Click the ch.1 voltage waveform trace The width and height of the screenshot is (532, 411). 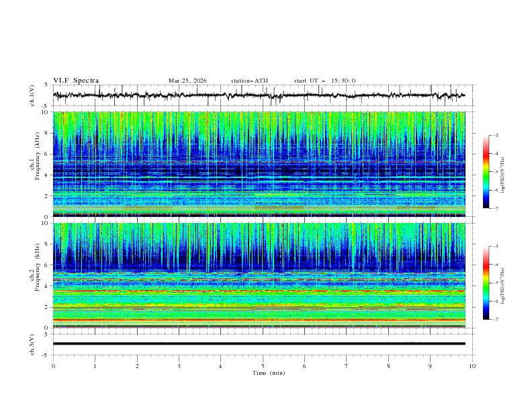pos(259,95)
